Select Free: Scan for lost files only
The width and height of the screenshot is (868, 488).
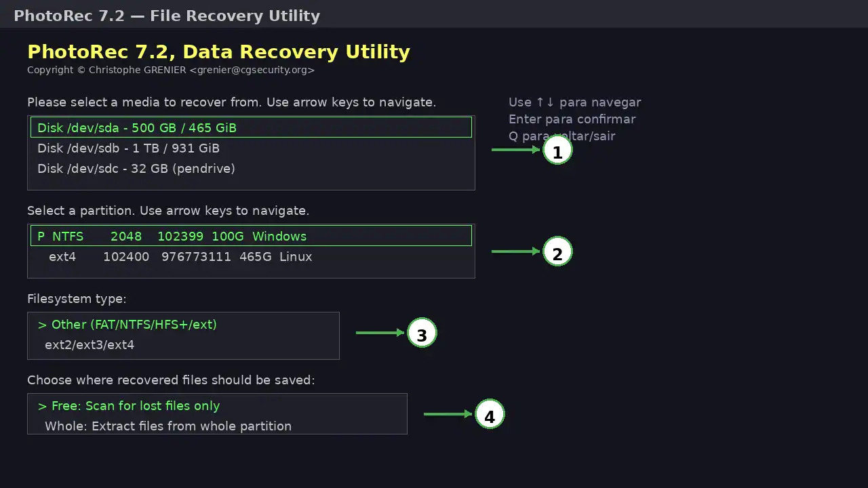(x=217, y=405)
